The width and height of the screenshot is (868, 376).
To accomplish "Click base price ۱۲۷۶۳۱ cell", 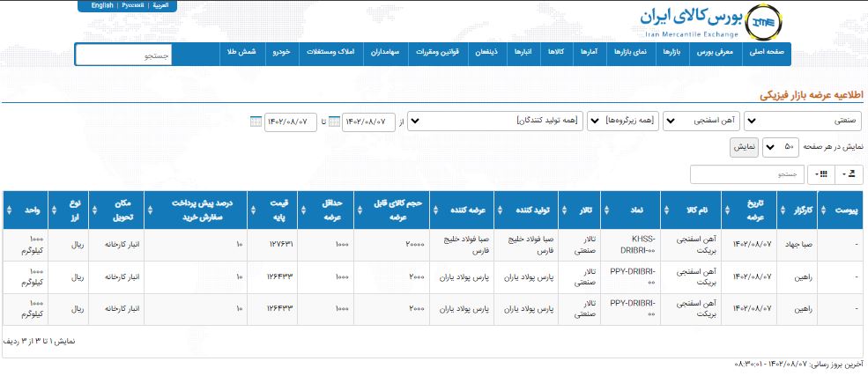I will (272, 246).
